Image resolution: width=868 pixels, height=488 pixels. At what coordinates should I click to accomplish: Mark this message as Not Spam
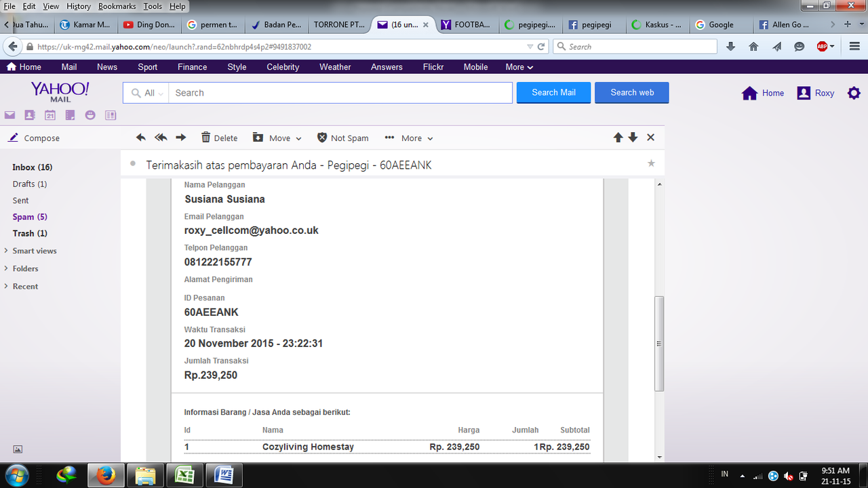click(x=343, y=138)
